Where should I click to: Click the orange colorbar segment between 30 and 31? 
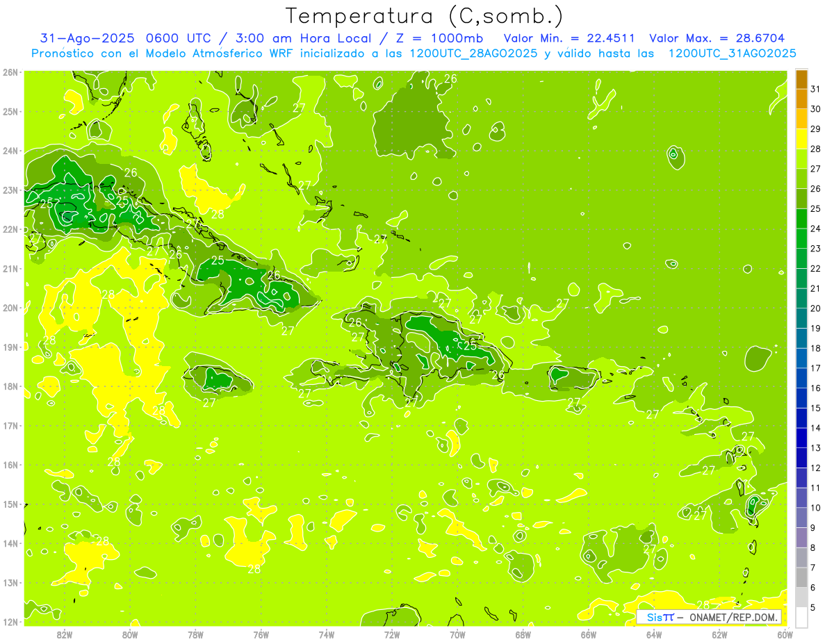[x=801, y=99]
